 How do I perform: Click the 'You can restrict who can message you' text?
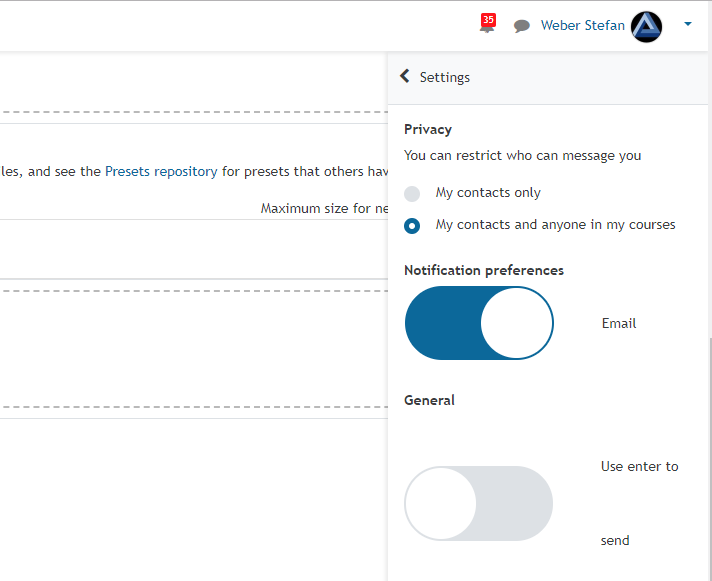523,156
